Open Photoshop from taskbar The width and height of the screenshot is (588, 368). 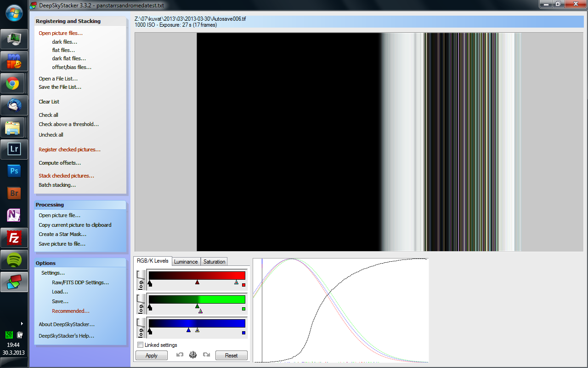coord(14,171)
